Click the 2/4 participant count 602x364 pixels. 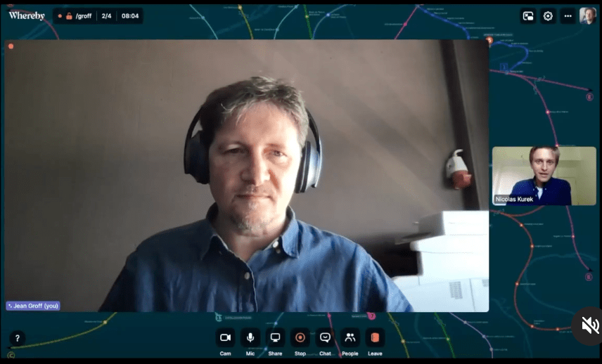pos(106,16)
